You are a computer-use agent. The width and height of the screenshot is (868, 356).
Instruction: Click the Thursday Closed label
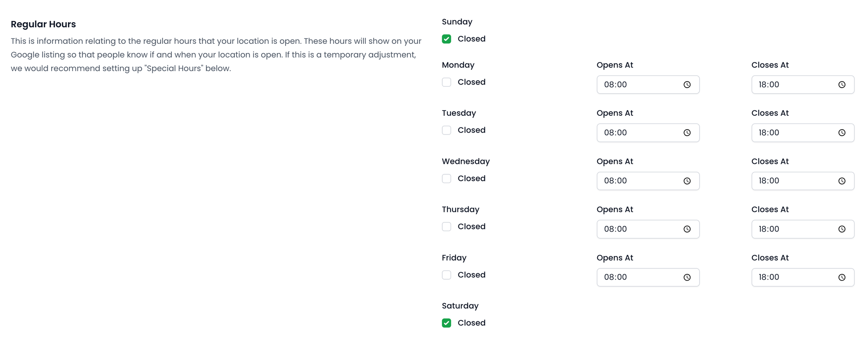pyautogui.click(x=471, y=227)
